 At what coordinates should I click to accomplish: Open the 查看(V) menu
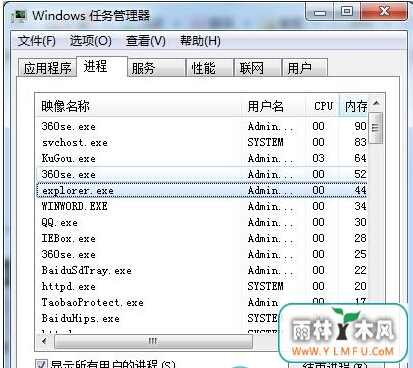(x=146, y=41)
